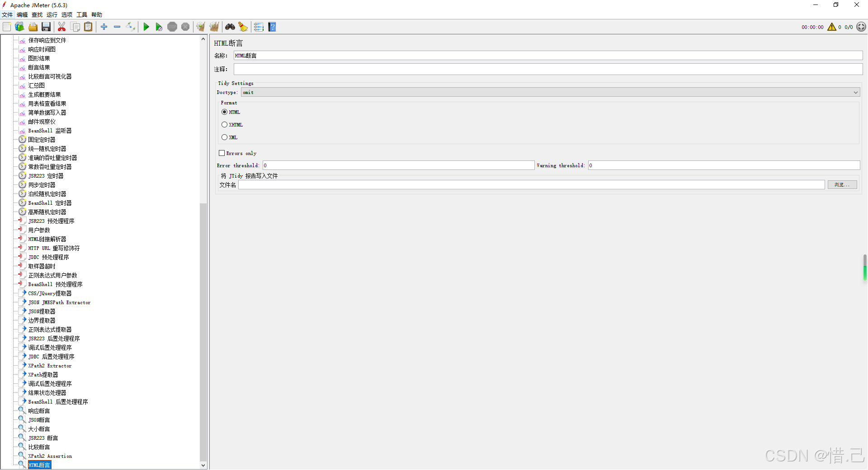Open the 帮助 menu

click(97, 15)
